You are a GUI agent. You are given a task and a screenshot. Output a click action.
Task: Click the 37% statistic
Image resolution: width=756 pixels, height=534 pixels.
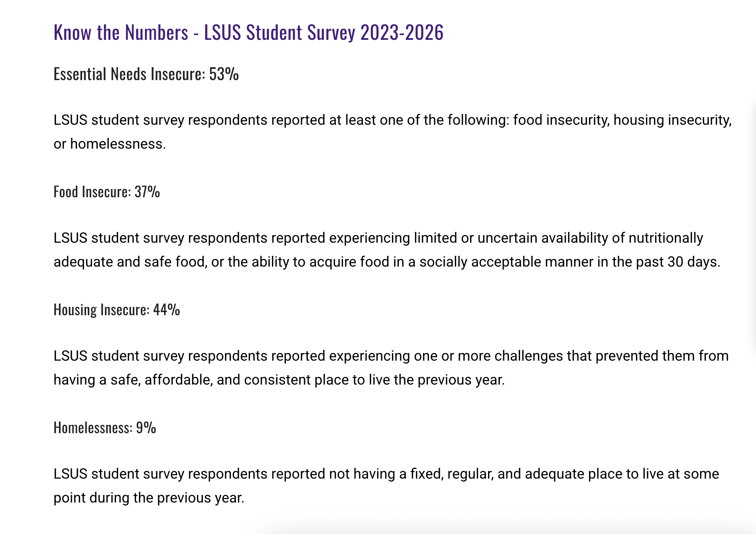click(147, 192)
